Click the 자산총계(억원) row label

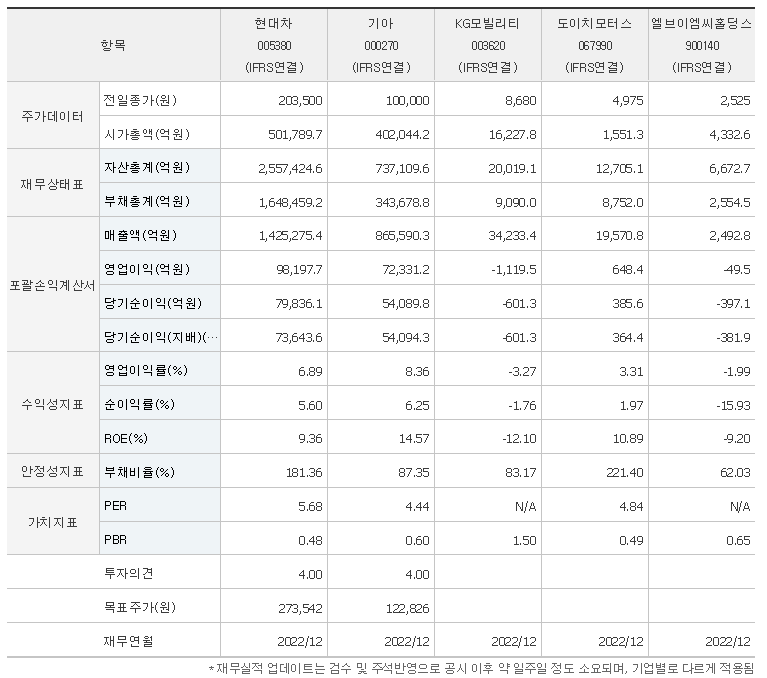146,168
